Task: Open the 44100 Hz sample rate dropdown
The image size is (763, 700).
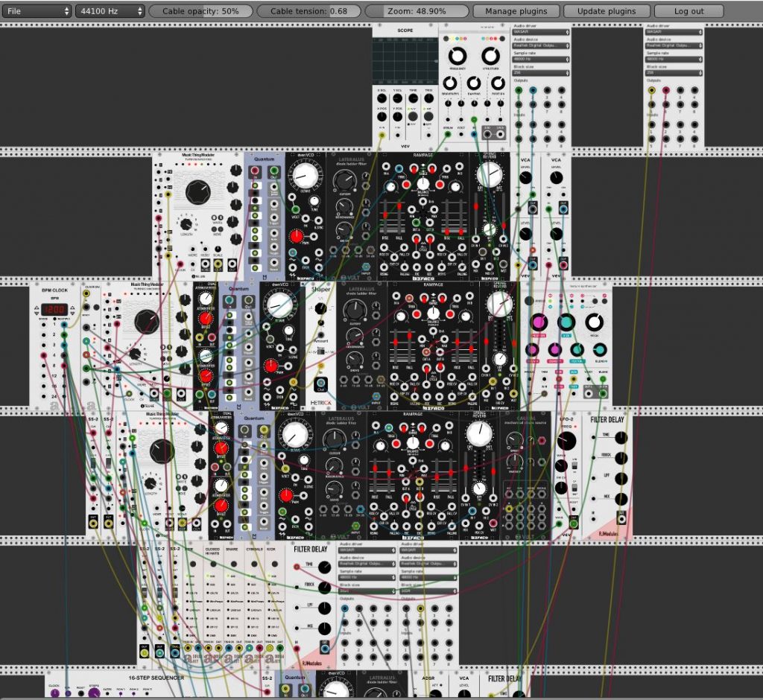Action: (110, 10)
